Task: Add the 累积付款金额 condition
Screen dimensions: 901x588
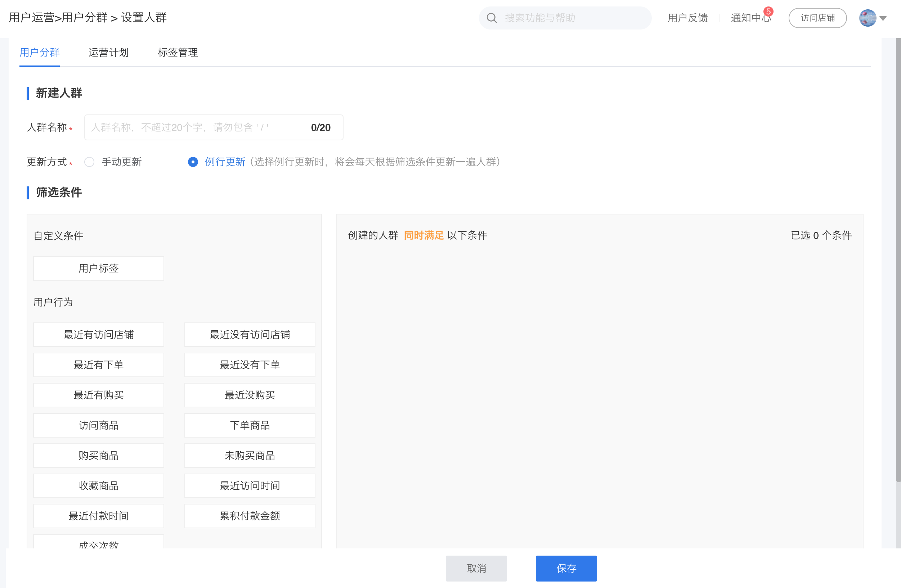Action: click(250, 516)
